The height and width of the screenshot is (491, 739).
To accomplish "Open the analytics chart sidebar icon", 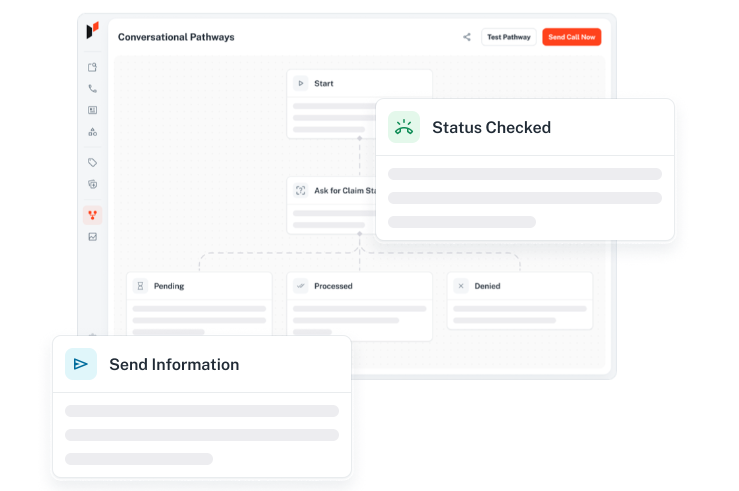I will click(x=92, y=237).
